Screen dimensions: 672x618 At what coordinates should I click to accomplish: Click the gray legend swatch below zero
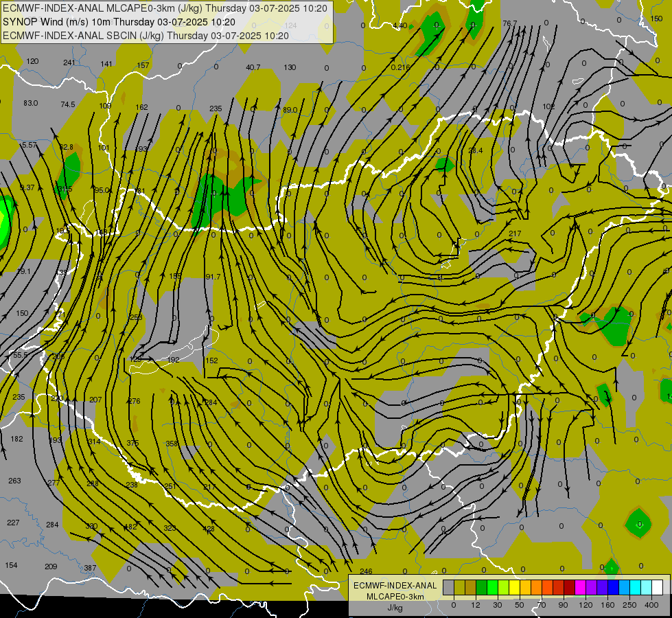pos(449,587)
